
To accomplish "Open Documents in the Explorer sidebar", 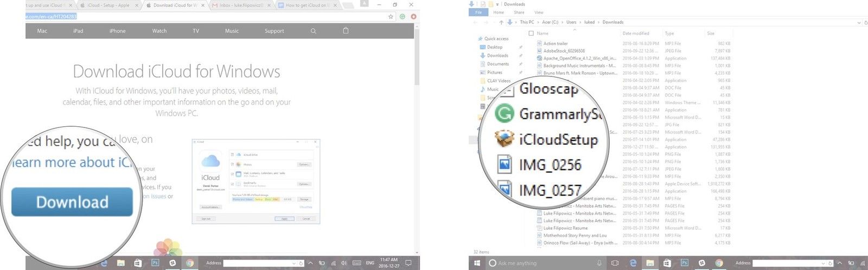I will 498,64.
